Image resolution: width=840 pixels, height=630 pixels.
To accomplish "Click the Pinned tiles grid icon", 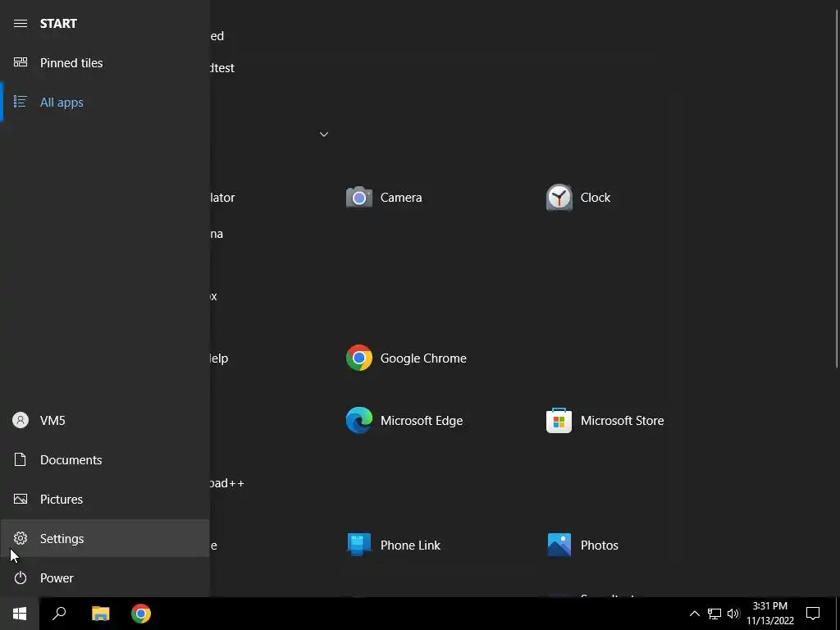I will (21, 62).
